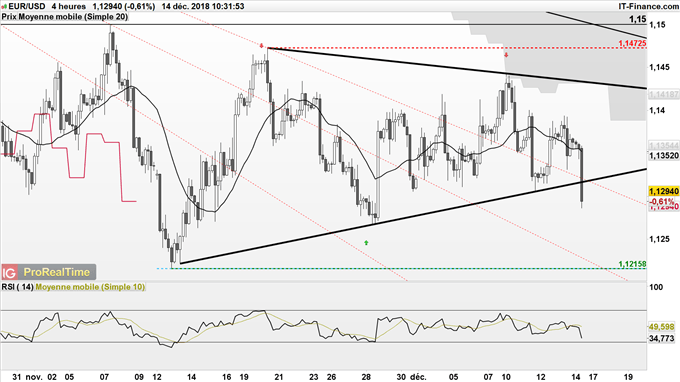680x382 pixels.
Task: Open the IT-Finance.com link
Action: [648, 6]
